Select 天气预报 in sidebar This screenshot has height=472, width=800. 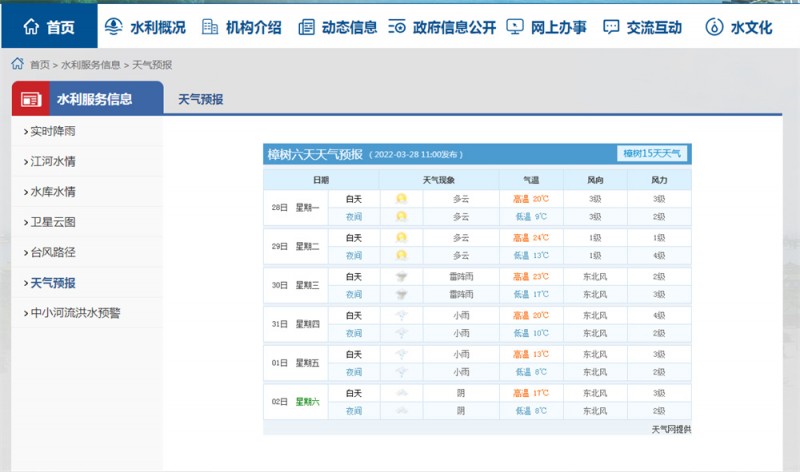point(53,283)
